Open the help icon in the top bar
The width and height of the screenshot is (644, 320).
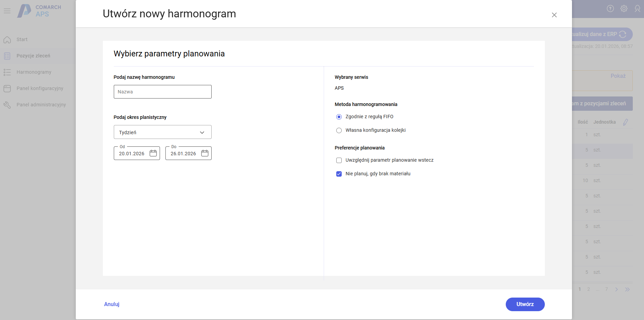610,8
